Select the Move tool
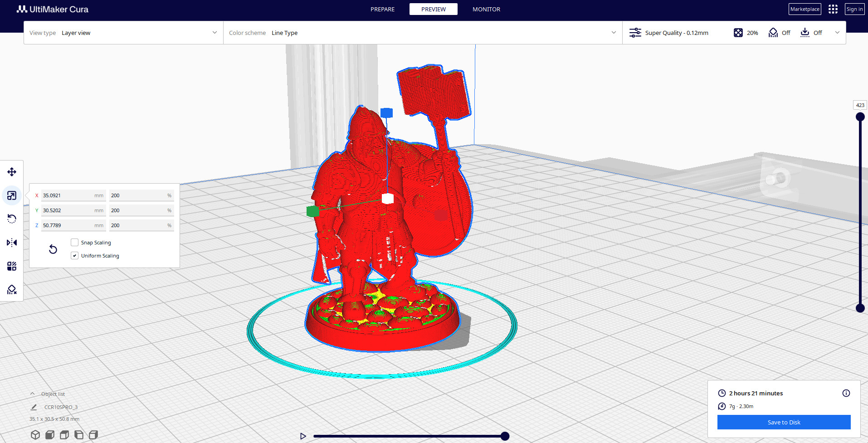 12,172
